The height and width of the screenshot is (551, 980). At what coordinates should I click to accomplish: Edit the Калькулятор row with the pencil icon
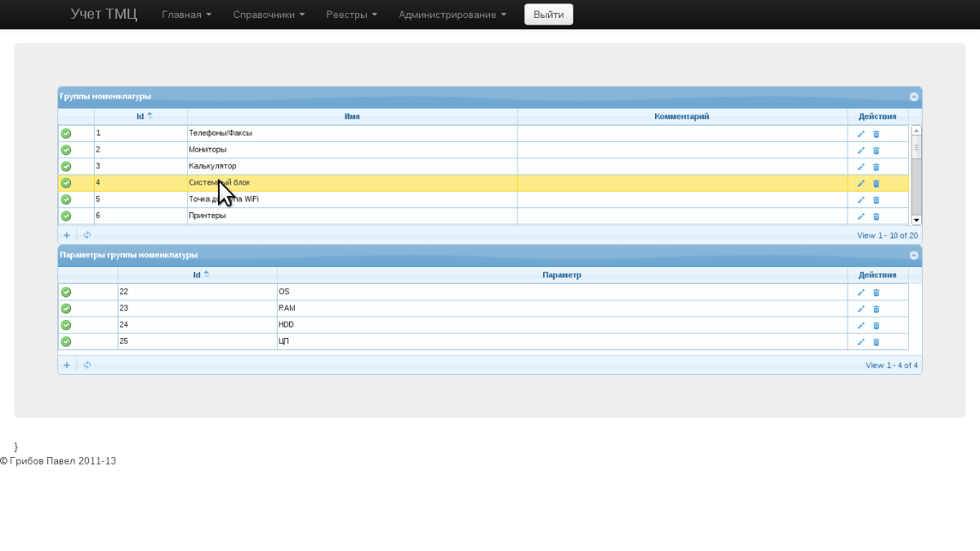click(861, 167)
